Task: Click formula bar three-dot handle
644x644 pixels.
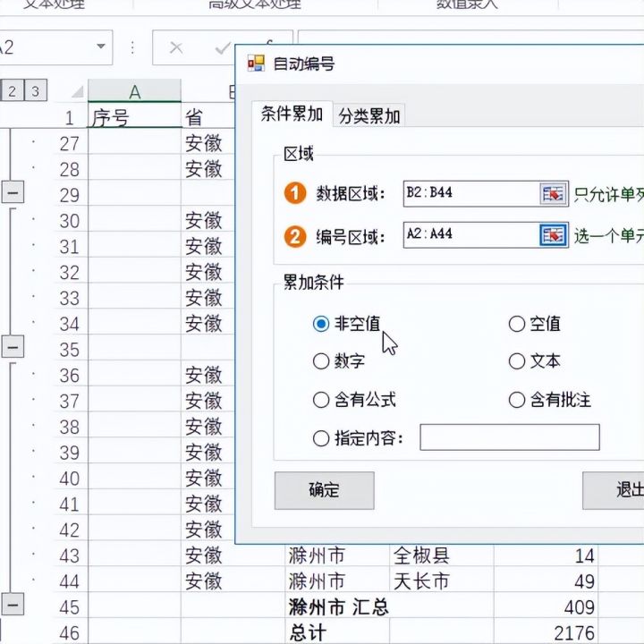Action: 132,47
